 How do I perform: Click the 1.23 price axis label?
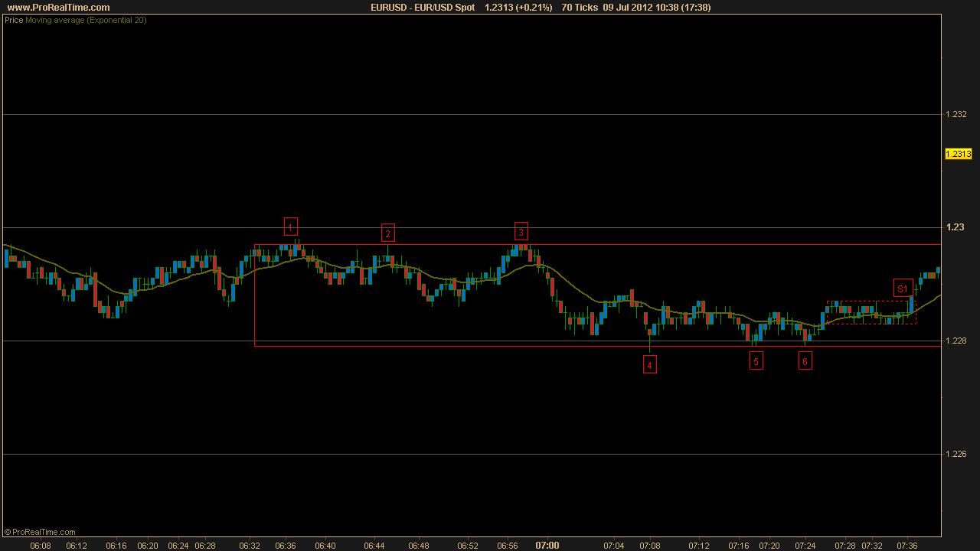(954, 227)
